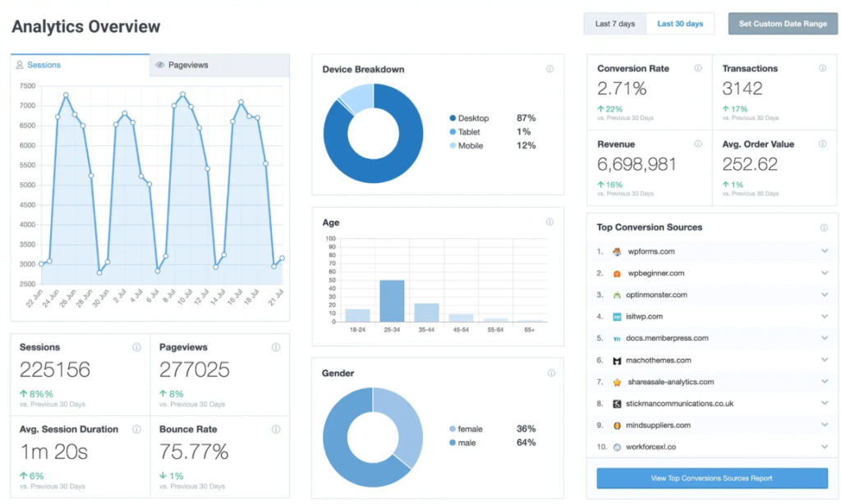Image resolution: width=841 pixels, height=504 pixels.
Task: Click the Bounce Rate info icon
Action: [x=276, y=429]
